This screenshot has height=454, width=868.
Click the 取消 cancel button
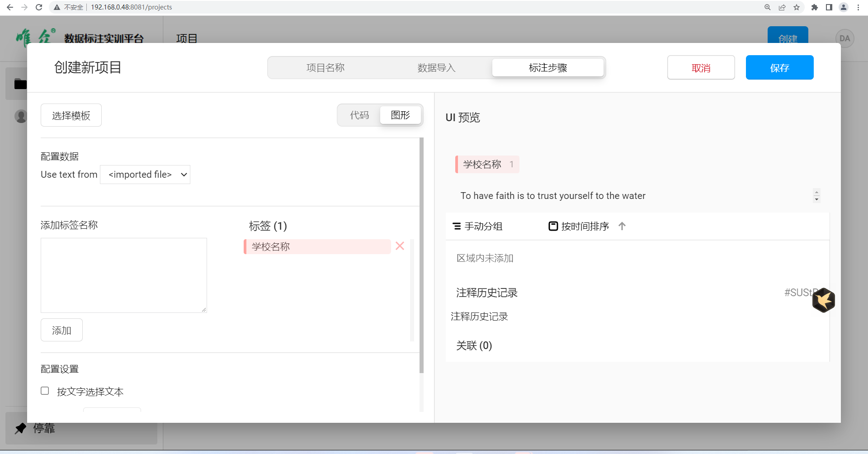[701, 68]
